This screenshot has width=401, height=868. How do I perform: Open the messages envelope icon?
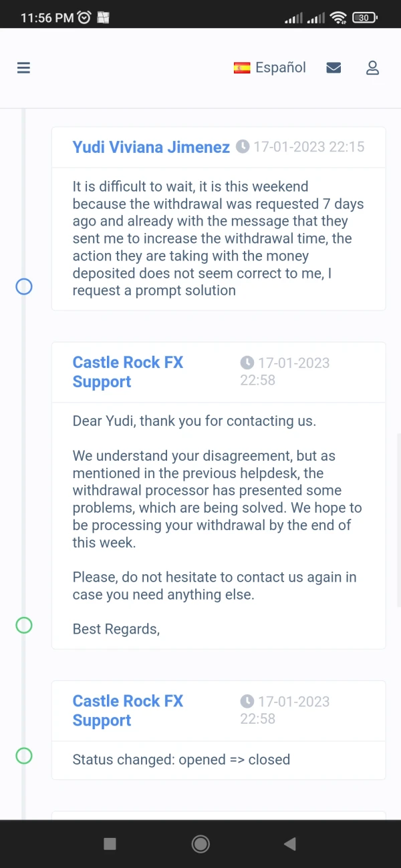pos(333,67)
